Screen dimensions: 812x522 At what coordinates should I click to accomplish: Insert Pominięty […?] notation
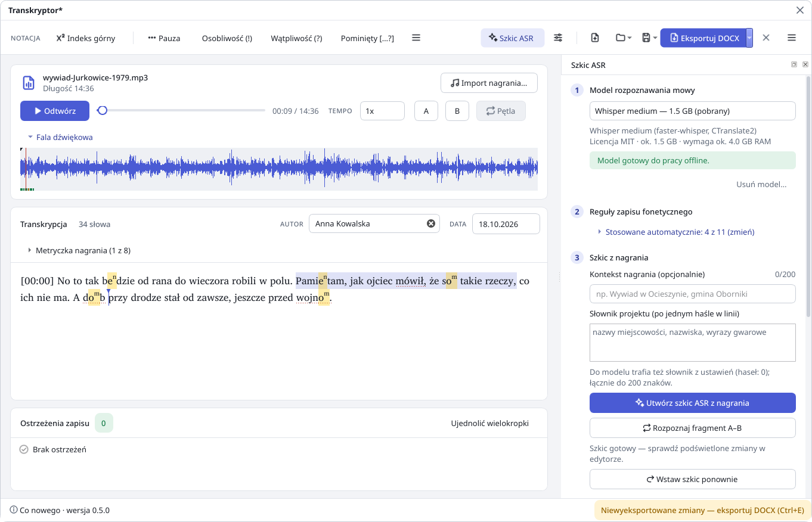click(x=367, y=38)
